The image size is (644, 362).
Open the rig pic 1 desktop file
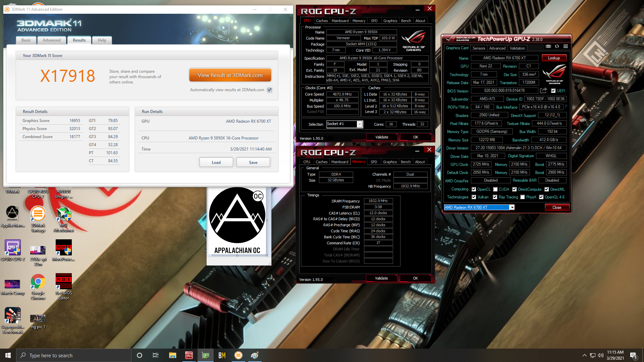(38, 321)
